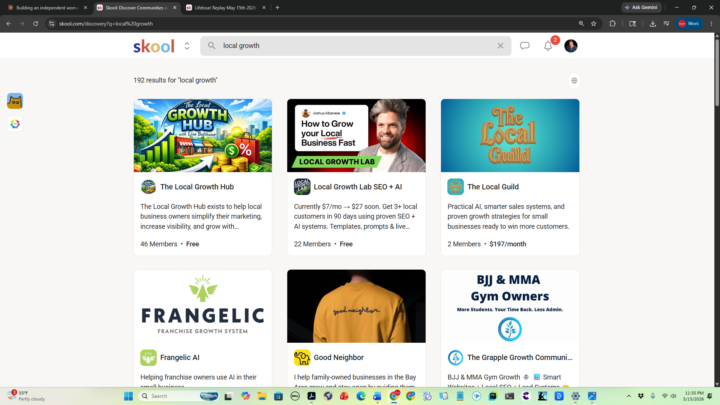Open Windows Start menu
This screenshot has height=405, width=720.
(x=129, y=396)
